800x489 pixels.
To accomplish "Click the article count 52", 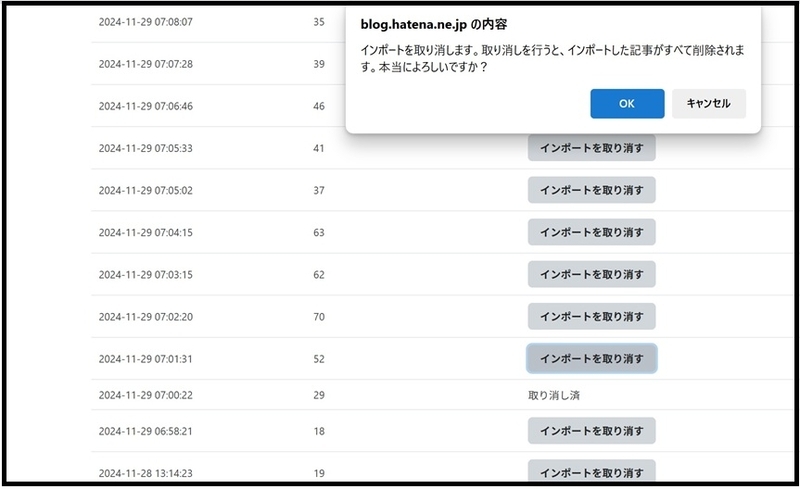I will point(319,359).
